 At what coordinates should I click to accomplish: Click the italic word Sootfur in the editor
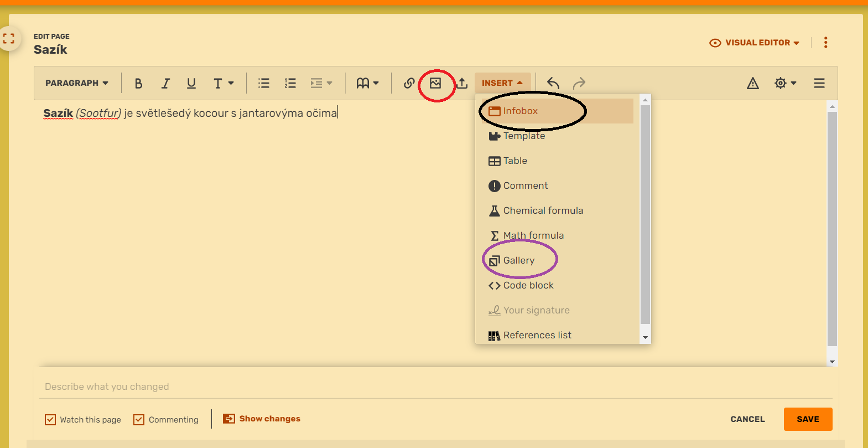tap(98, 113)
